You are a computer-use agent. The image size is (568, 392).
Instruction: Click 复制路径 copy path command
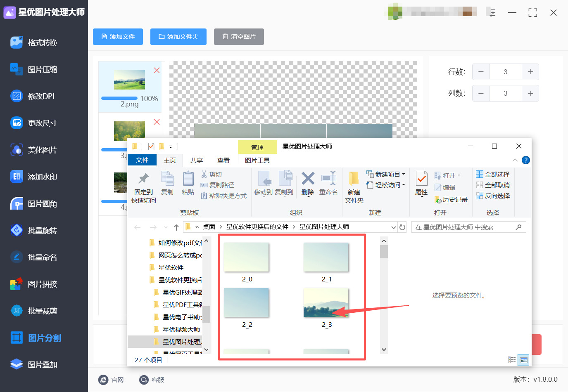(217, 185)
